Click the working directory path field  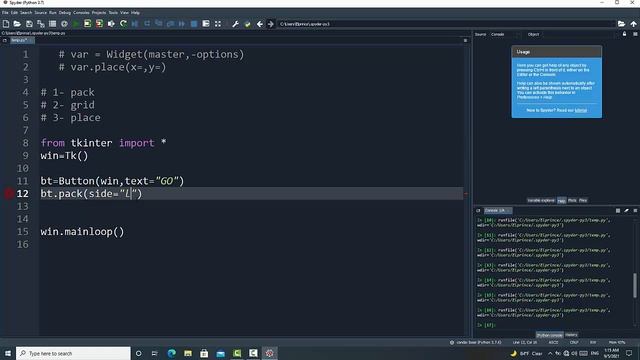(x=446, y=24)
